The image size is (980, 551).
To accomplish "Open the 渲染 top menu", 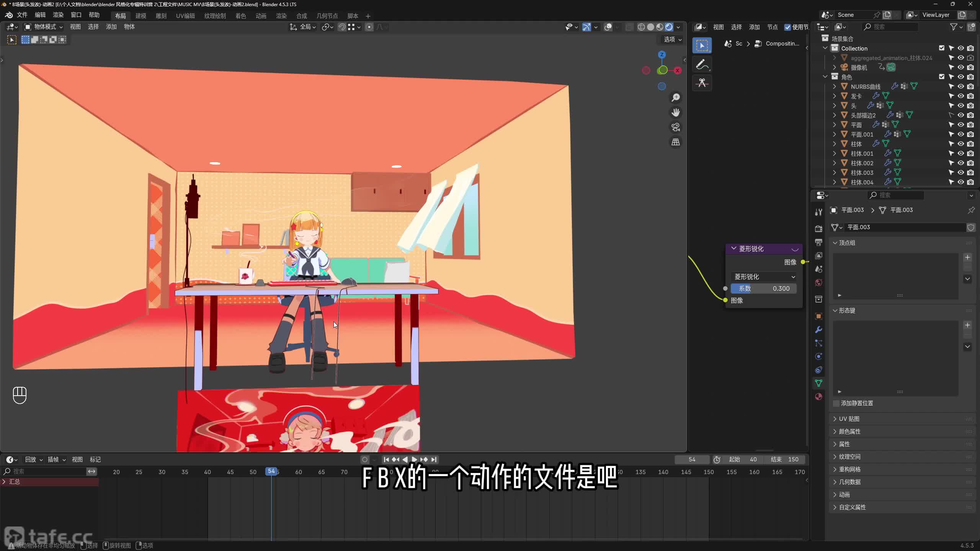I will coord(58,15).
